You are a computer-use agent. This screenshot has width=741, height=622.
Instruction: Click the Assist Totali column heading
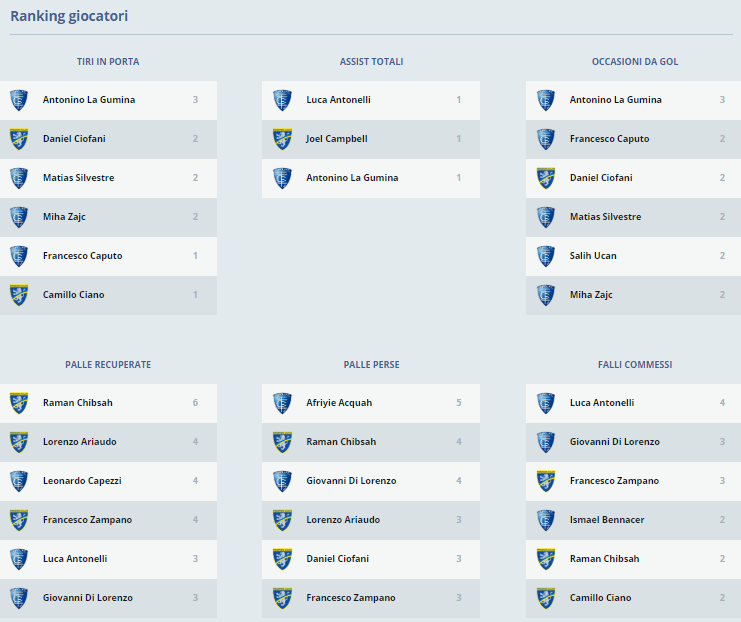(x=371, y=62)
